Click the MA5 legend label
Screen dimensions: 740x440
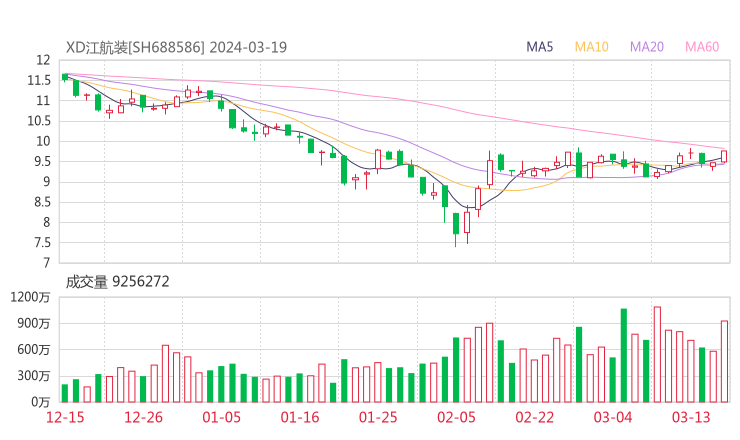(x=539, y=47)
